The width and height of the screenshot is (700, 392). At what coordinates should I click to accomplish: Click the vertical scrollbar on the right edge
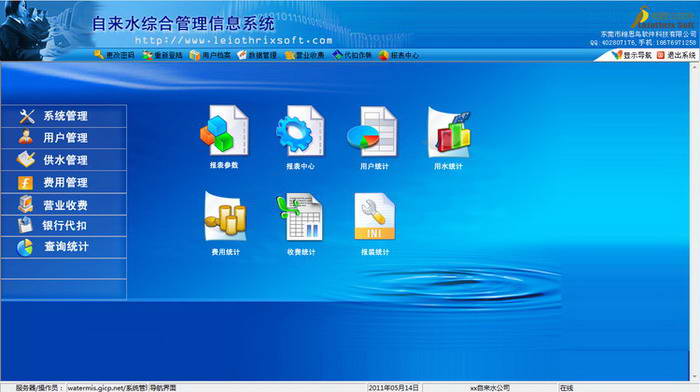click(694, 222)
